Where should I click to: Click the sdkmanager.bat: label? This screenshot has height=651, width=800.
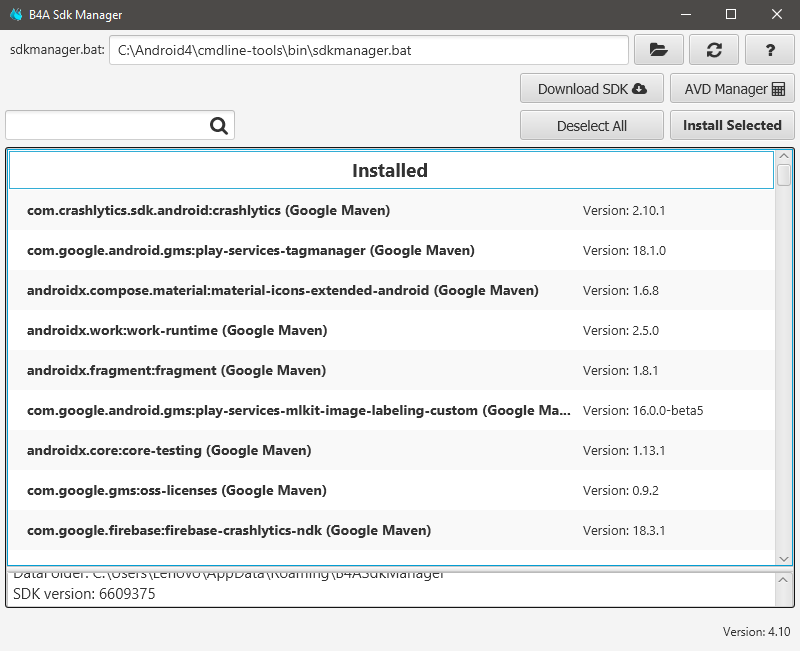(x=57, y=49)
